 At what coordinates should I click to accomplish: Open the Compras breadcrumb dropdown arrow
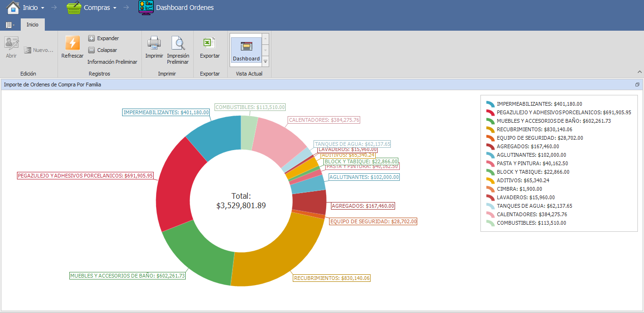coord(115,8)
